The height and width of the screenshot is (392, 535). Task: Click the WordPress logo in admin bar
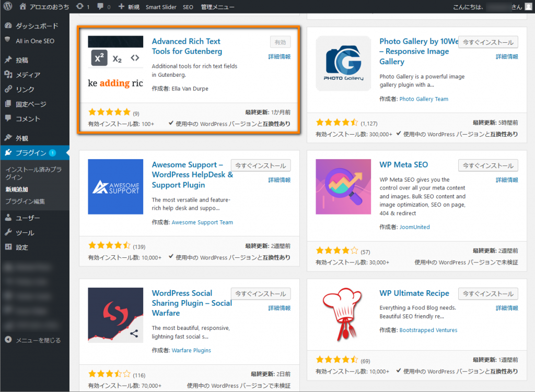8,7
